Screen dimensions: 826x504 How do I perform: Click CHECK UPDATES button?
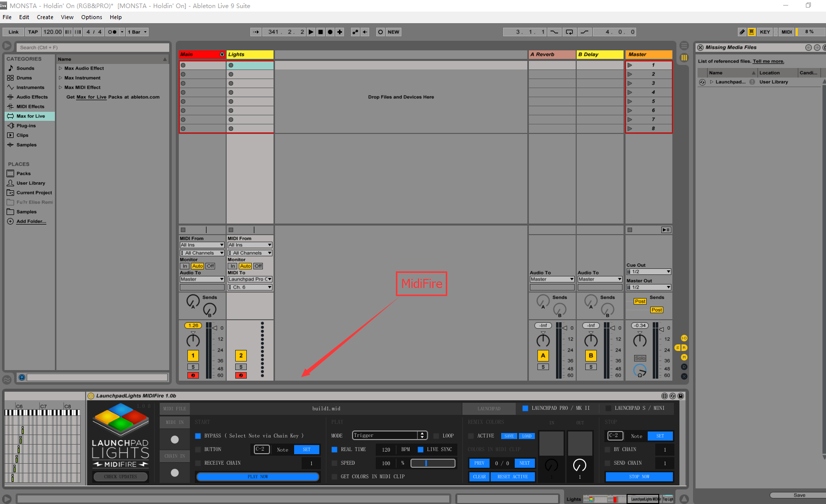[120, 476]
